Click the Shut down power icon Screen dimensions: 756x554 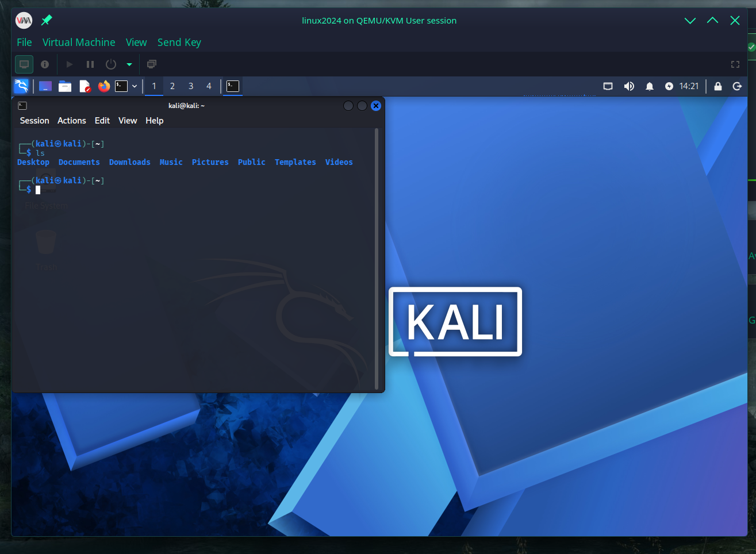[x=111, y=64]
